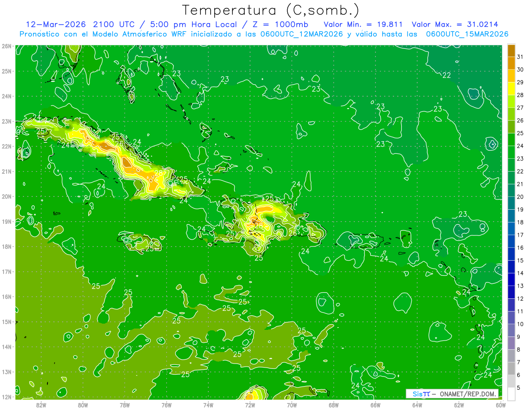Click the yellow legend swatch between 28 and 29
532x411 pixels.
(x=511, y=89)
